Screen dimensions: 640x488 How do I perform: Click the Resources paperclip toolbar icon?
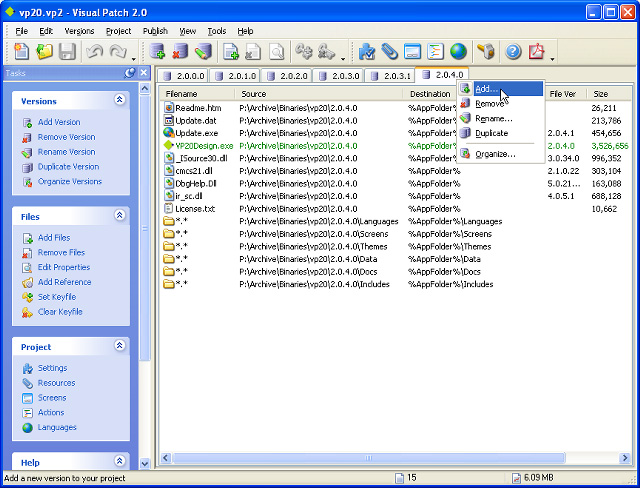[389, 52]
